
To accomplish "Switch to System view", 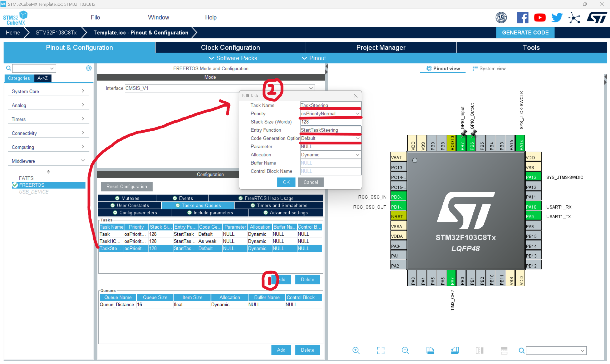I will tap(489, 68).
